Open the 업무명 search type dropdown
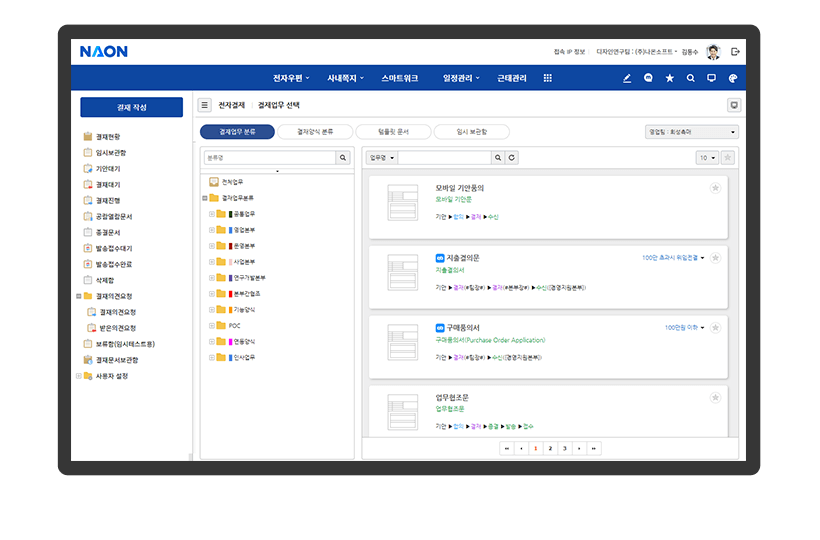The width and height of the screenshot is (820, 540). coord(382,157)
